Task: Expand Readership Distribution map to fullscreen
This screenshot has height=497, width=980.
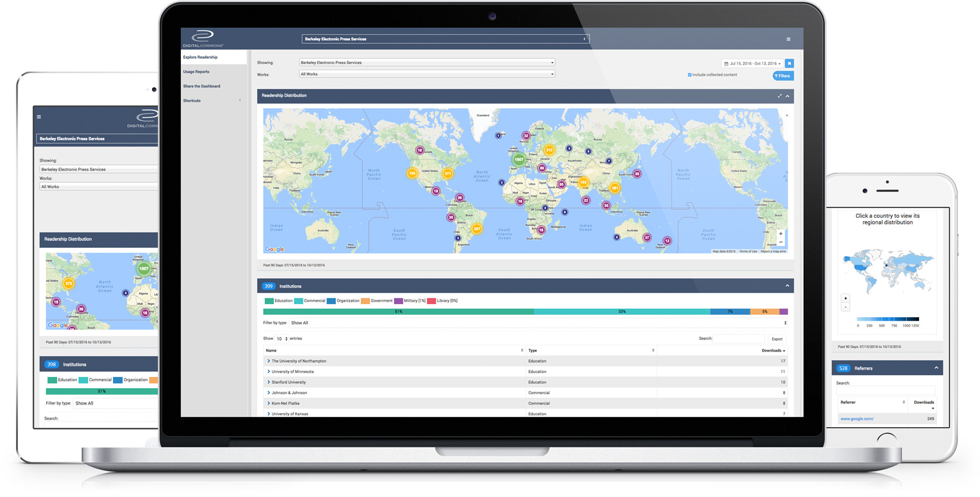Action: tap(780, 96)
